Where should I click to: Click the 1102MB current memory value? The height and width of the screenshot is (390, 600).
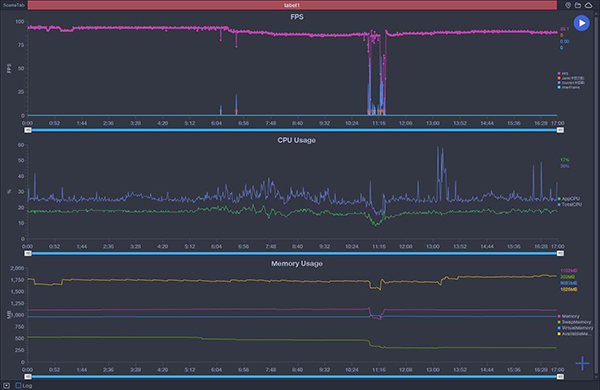(x=569, y=271)
